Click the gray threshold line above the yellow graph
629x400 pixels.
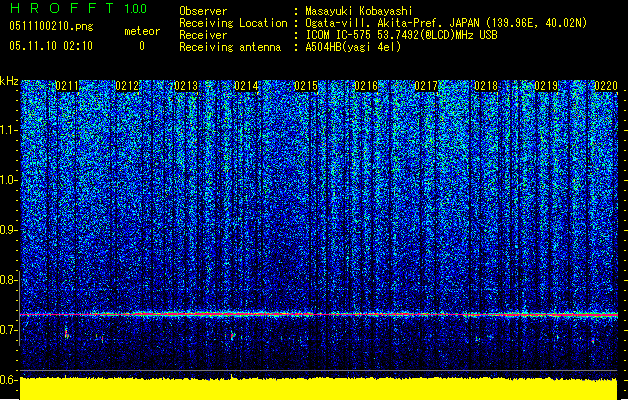coord(319,370)
